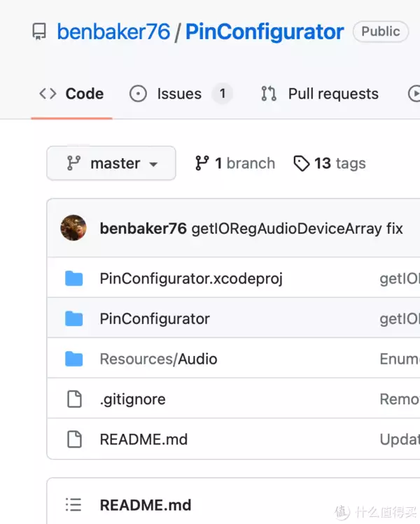The width and height of the screenshot is (420, 524).
Task: Click the .gitignore file icon
Action: click(x=74, y=399)
